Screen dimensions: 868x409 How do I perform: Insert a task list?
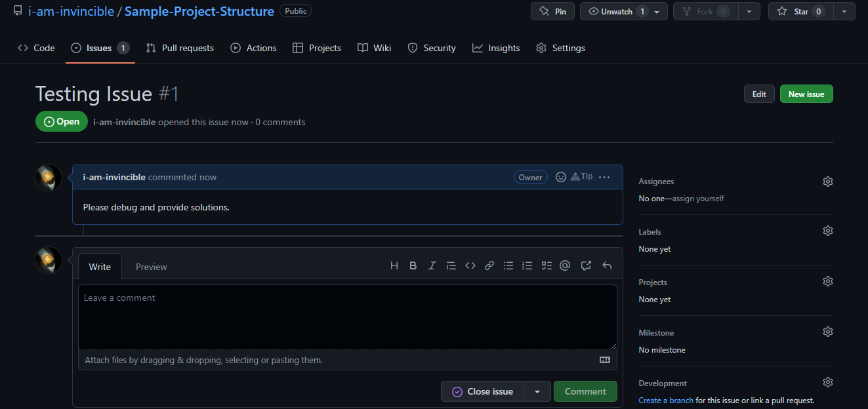(x=546, y=265)
